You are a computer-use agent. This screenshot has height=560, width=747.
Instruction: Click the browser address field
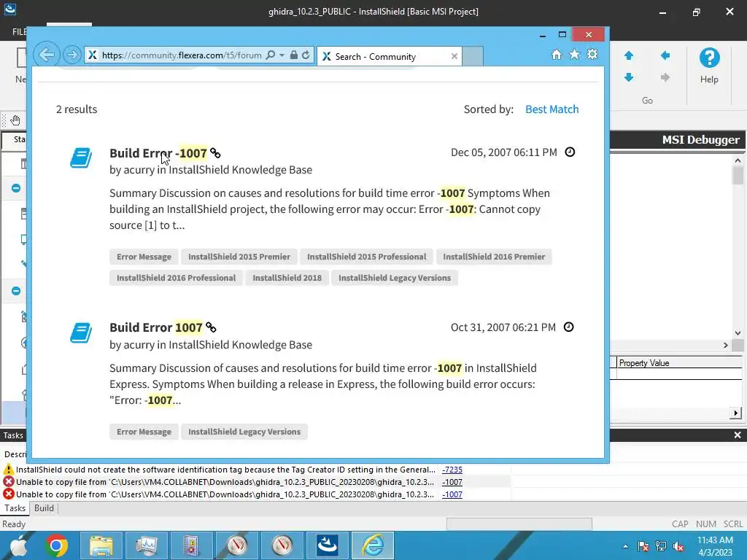(181, 55)
